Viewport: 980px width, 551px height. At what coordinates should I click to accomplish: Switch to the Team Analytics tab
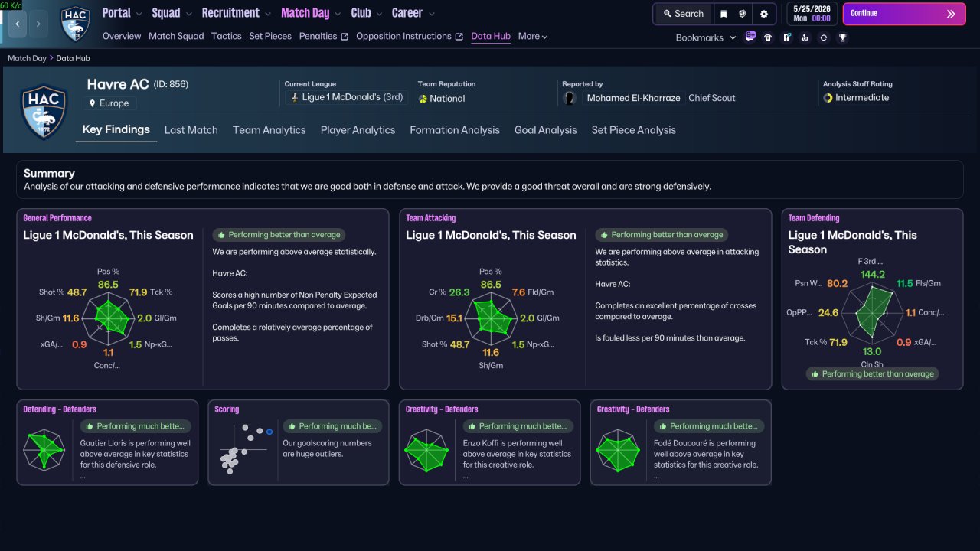click(x=269, y=130)
